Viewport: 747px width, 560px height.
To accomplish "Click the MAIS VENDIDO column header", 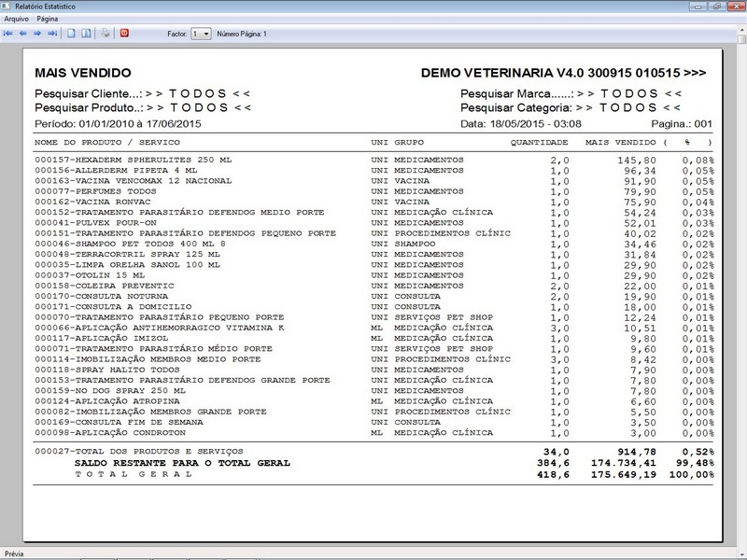I will (621, 143).
